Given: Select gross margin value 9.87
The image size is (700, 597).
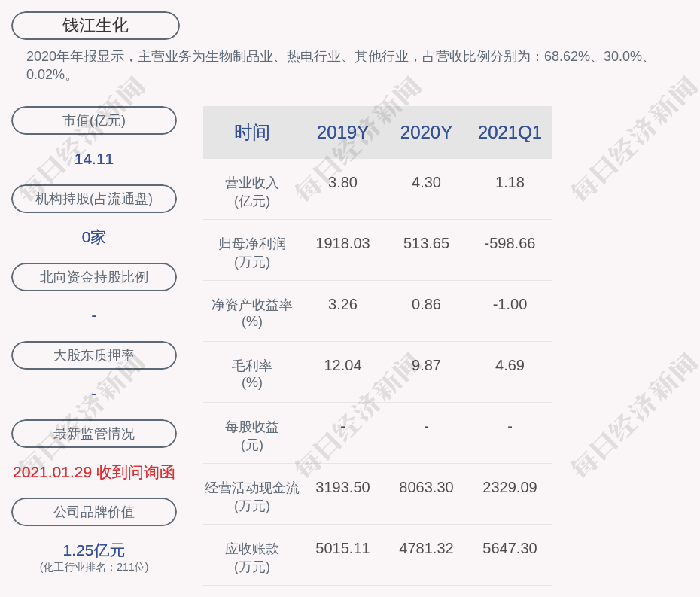Looking at the screenshot, I should click(x=426, y=365).
